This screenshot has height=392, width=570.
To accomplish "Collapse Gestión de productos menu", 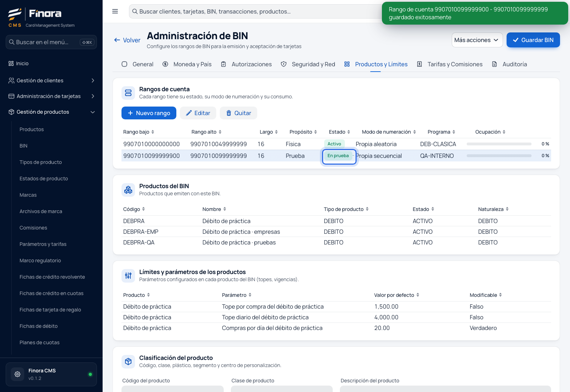I will pos(51,112).
